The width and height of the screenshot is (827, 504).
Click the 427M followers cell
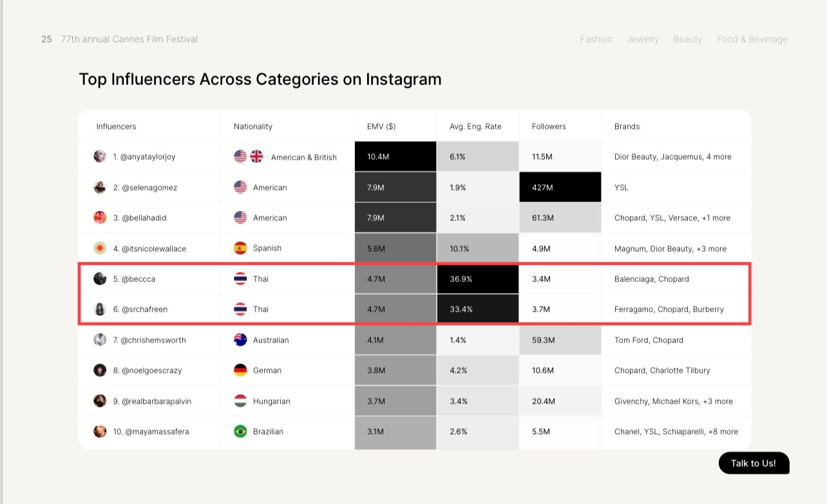(560, 187)
